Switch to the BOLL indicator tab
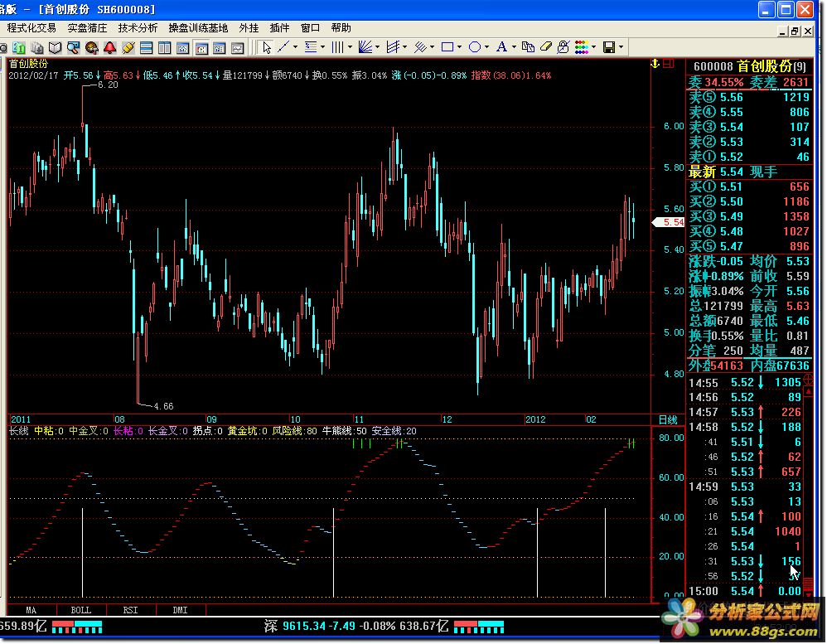This screenshot has height=644, width=827. pos(81,610)
